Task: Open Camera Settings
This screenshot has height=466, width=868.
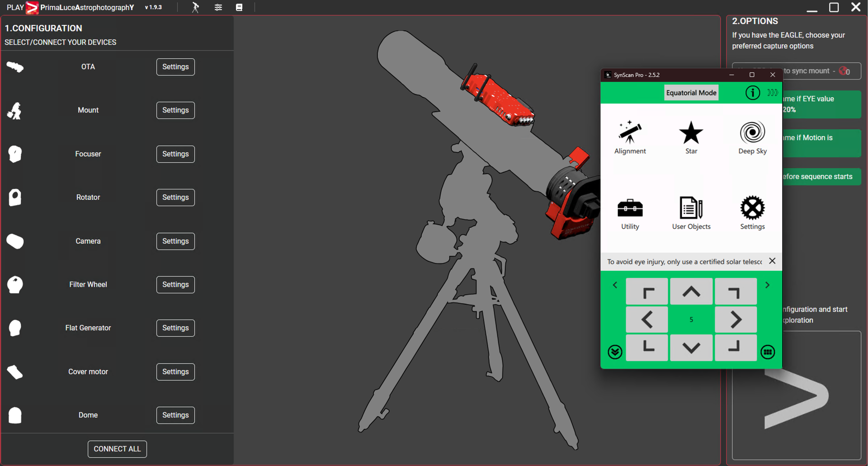Action: [x=175, y=241]
